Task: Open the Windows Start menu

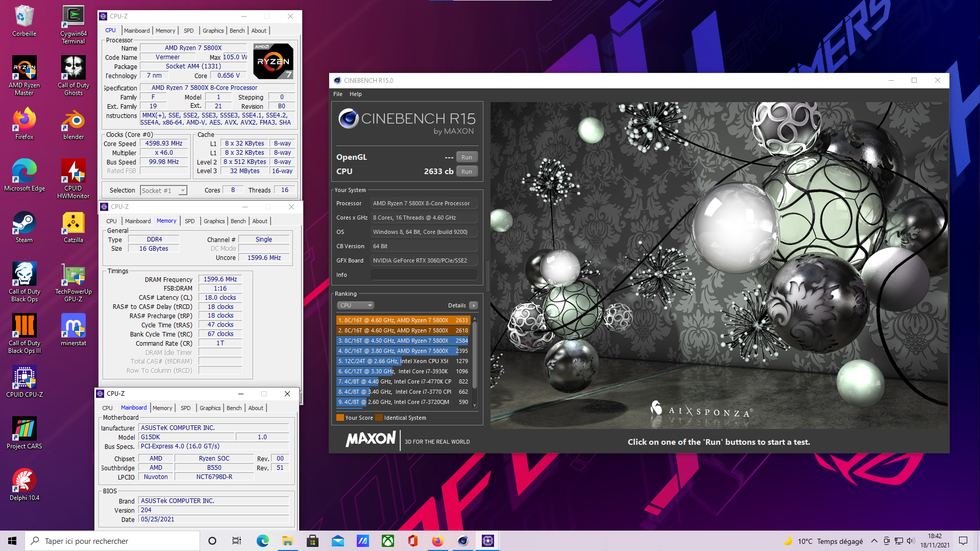Action: [x=12, y=541]
